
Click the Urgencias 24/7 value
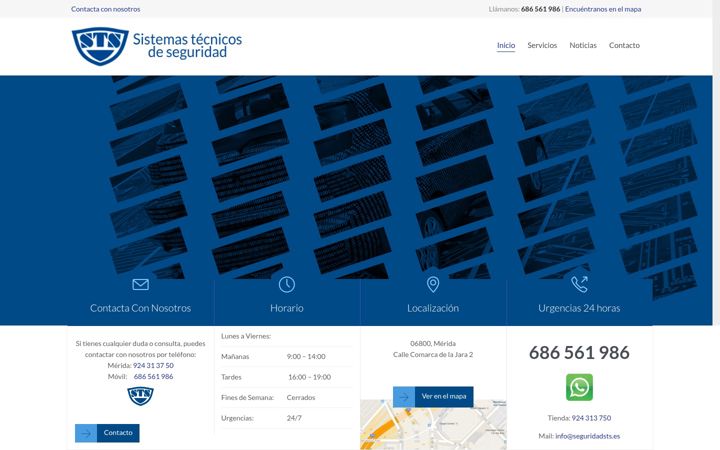(294, 418)
